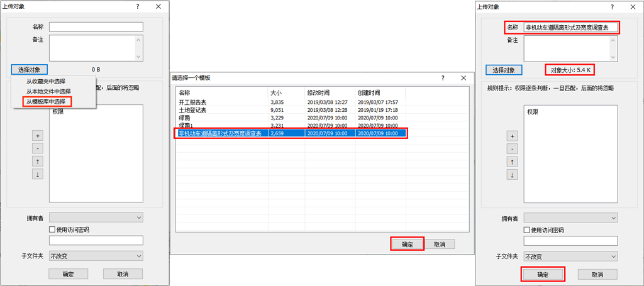Open the 拥有者 dropdown in the 0 B upload dialog

point(96,217)
